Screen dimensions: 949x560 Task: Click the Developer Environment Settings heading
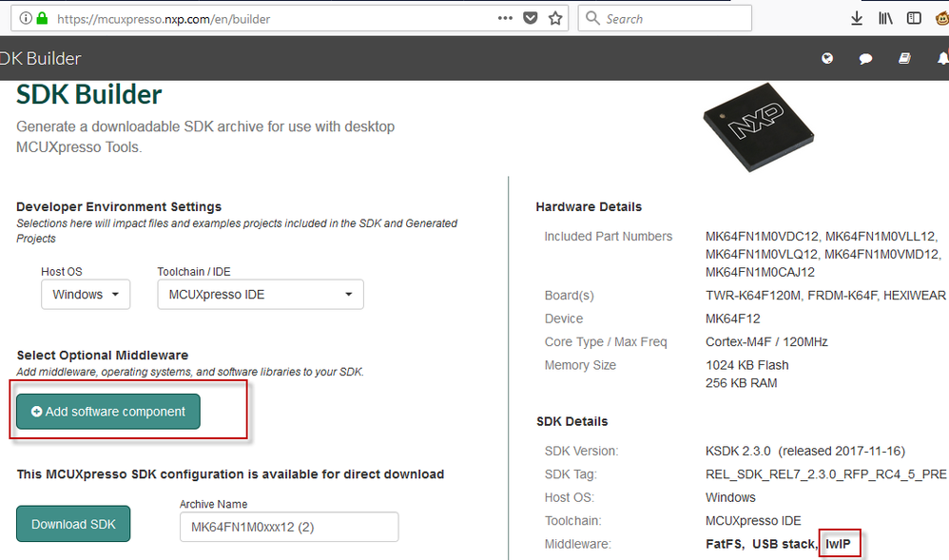pos(119,206)
